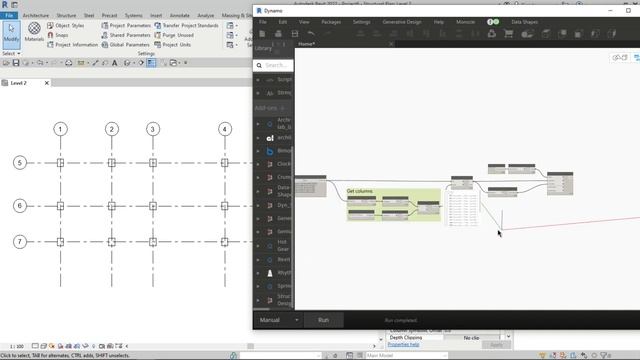This screenshot has width=640, height=360.
Task: Close the Home* Dynamo workspace tab
Action: click(391, 44)
